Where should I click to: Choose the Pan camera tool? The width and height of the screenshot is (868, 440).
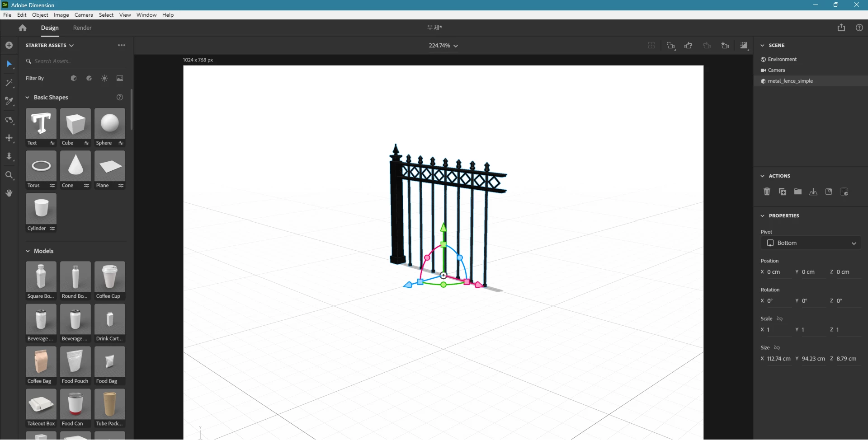click(9, 138)
